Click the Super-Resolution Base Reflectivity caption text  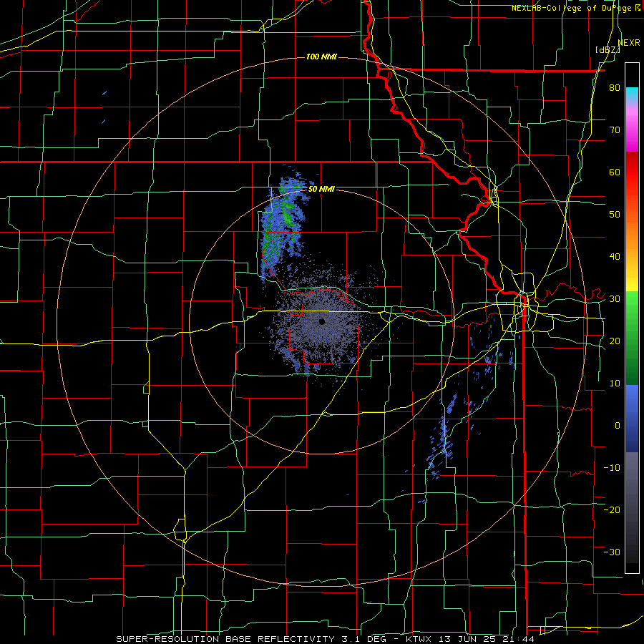pos(225,639)
